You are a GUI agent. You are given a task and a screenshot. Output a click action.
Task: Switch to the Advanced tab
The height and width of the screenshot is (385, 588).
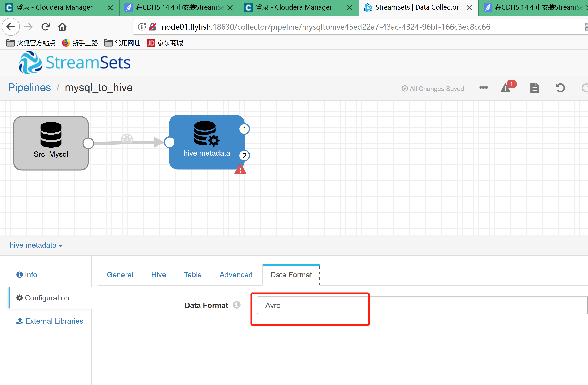(236, 275)
